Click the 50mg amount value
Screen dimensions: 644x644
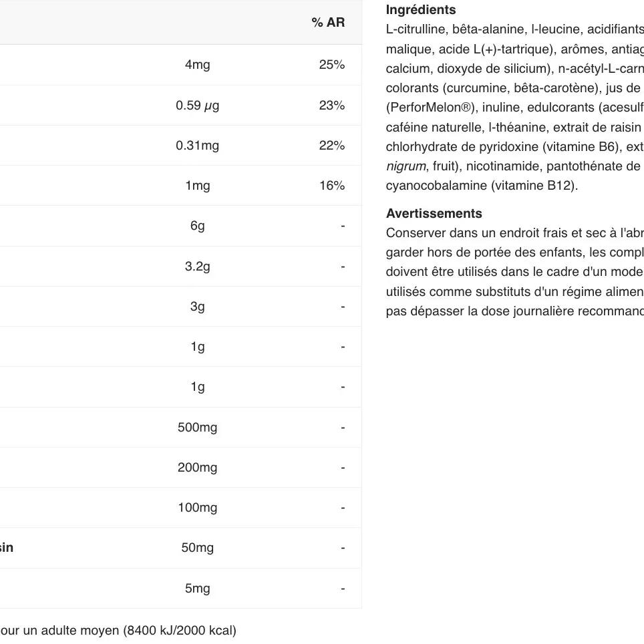tap(197, 548)
